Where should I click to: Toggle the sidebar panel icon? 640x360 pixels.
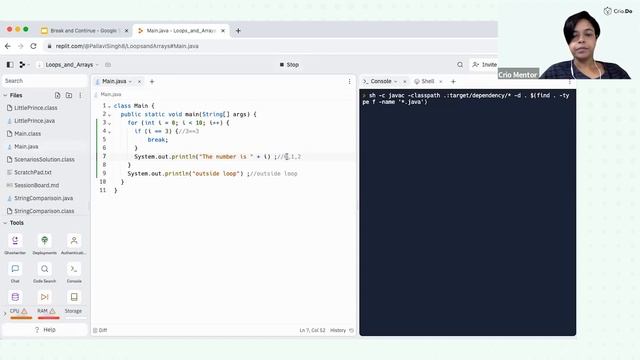10,64
